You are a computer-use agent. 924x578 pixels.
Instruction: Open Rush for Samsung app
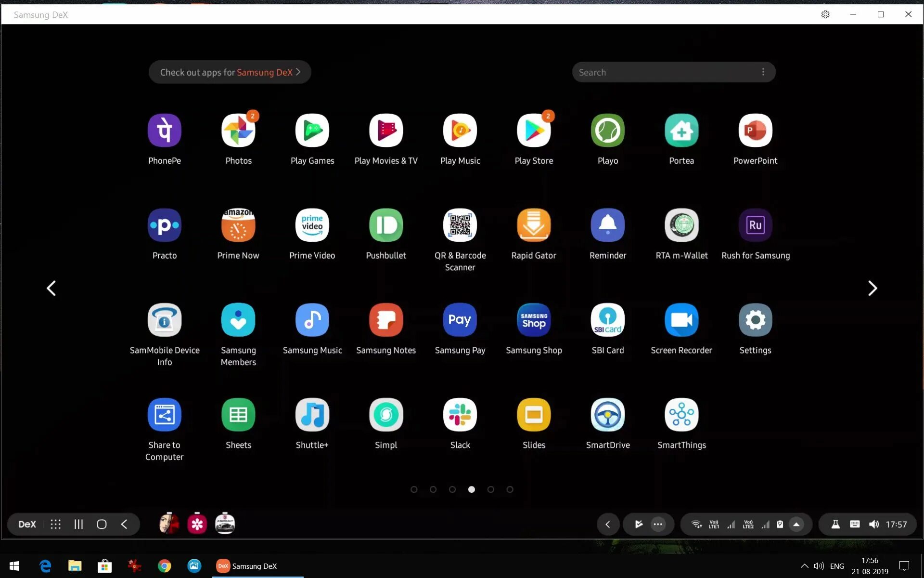click(755, 225)
